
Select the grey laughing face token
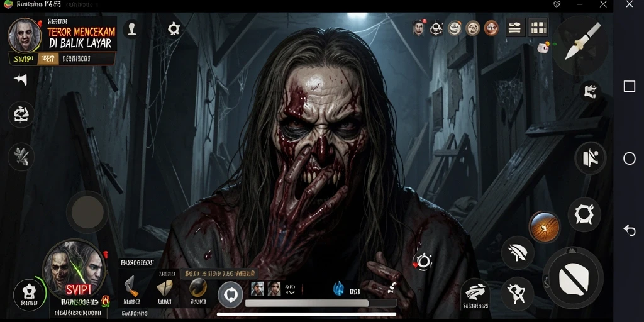455,28
